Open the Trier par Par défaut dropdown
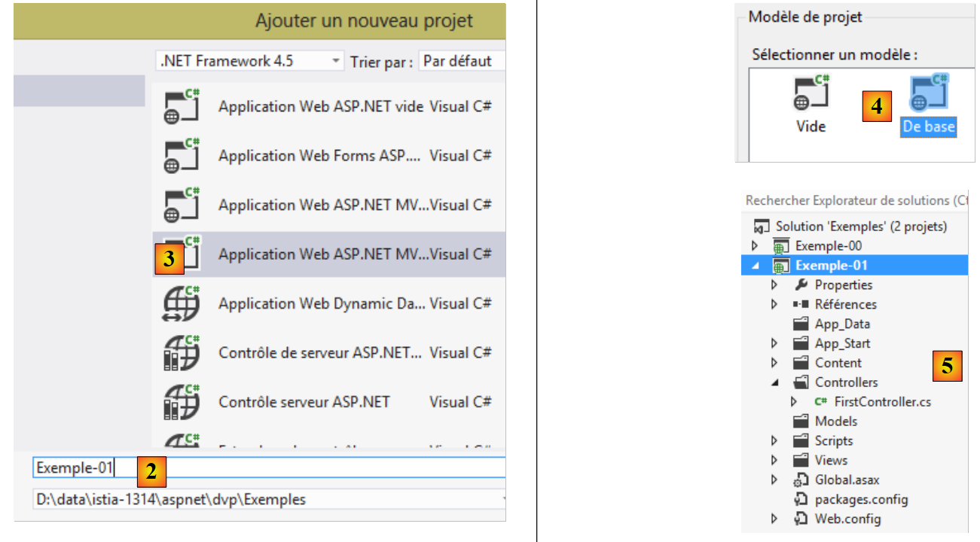The image size is (980, 542). pyautogui.click(x=461, y=61)
